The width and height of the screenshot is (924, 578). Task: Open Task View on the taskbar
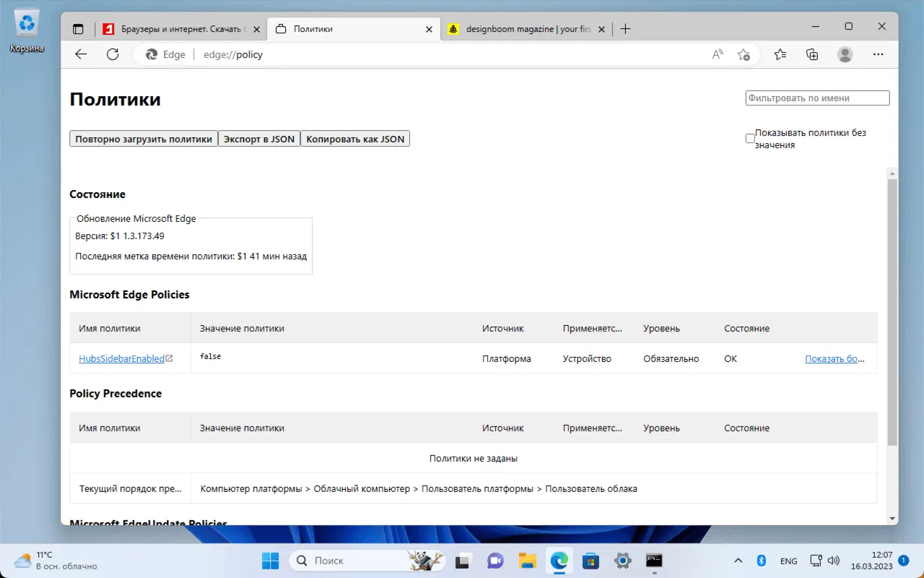pos(463,561)
